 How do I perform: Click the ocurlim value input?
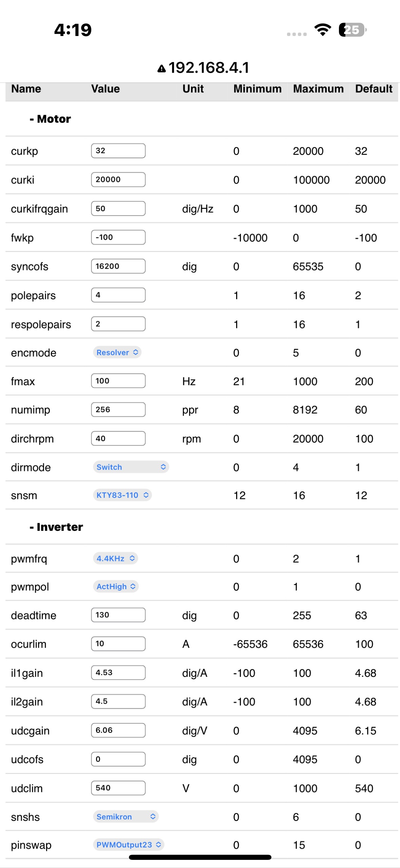[x=118, y=644]
